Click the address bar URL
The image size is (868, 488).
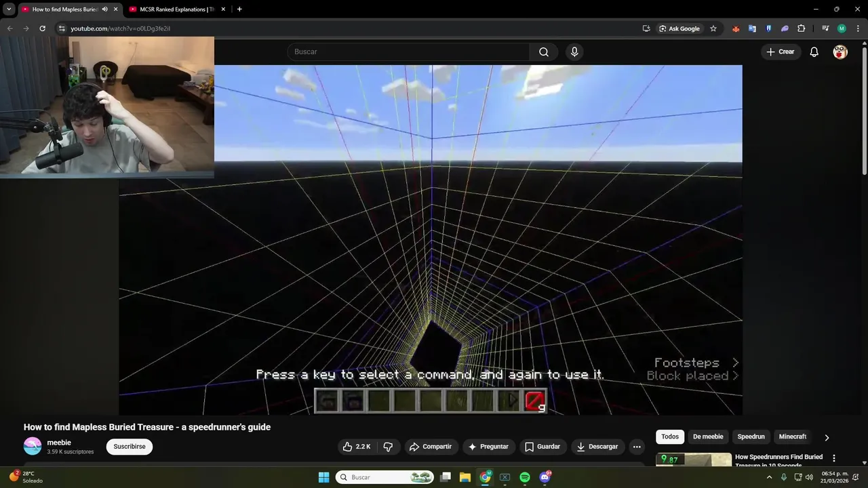click(x=121, y=28)
